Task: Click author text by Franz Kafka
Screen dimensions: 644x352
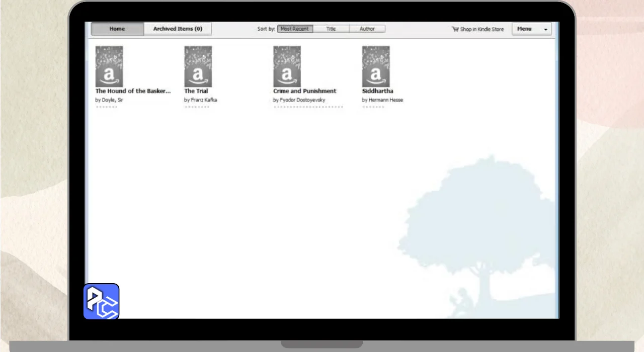Action: [201, 100]
